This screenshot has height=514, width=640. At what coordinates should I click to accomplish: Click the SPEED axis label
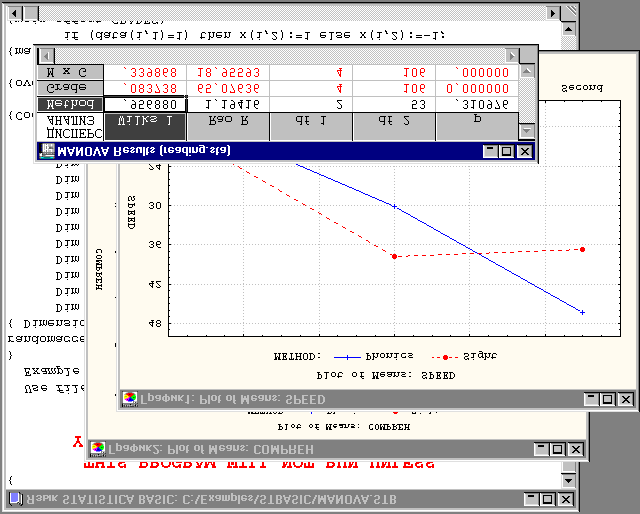[x=131, y=212]
